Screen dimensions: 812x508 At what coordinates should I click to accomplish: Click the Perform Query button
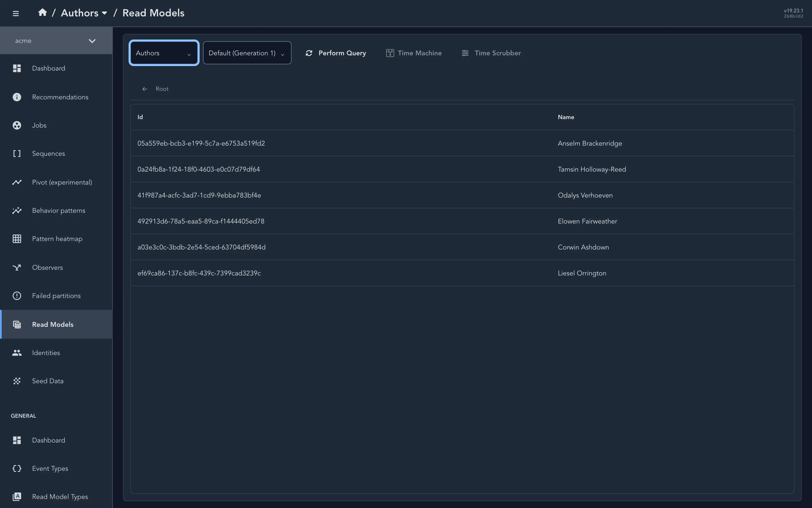pyautogui.click(x=336, y=53)
